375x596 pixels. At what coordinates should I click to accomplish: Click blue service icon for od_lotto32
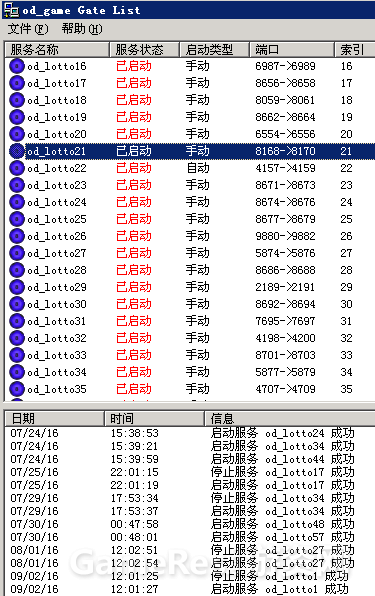[x=17, y=338]
